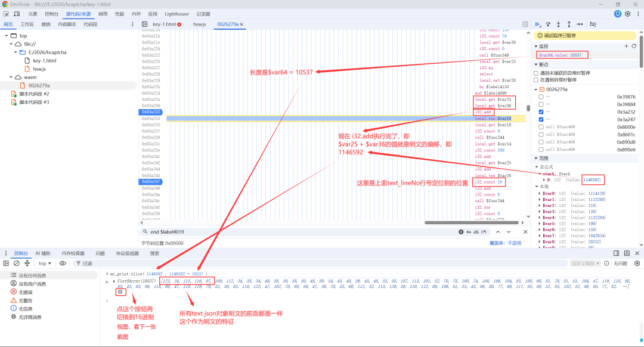Viewport: 644px width, 347px height.
Task: Open the top context dropdown in console
Action: [x=45, y=263]
